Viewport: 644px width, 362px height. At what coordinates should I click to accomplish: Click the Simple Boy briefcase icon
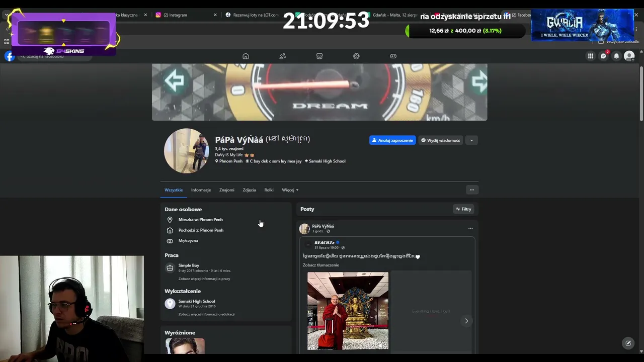tap(170, 268)
